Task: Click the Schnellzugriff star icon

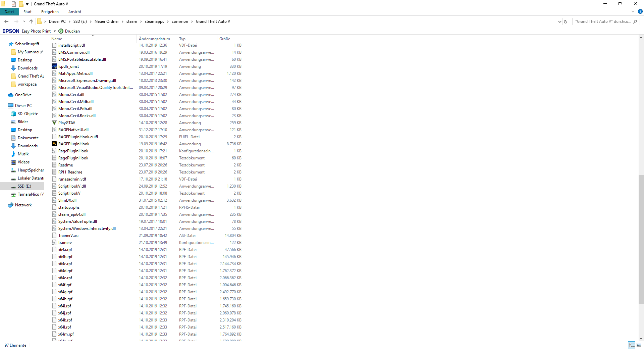Action: click(11, 44)
